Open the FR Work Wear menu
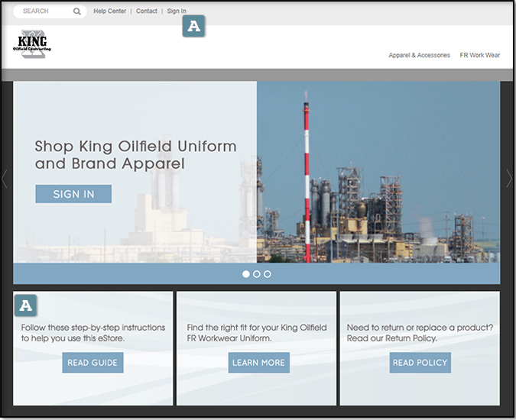 coord(479,56)
